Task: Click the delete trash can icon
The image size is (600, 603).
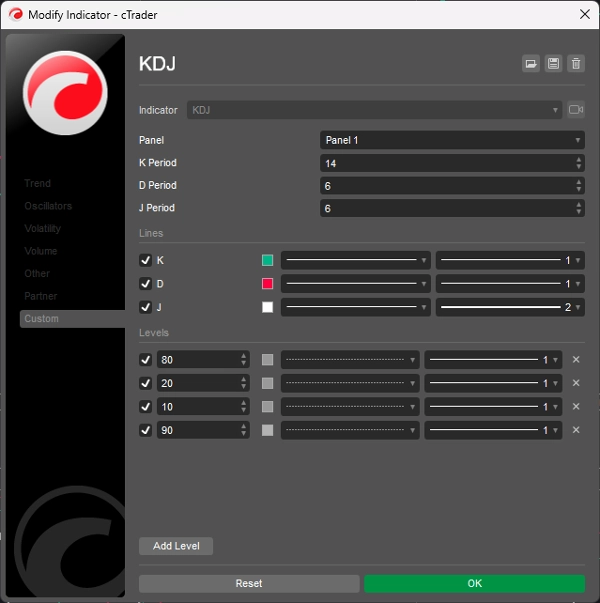Action: click(x=575, y=64)
